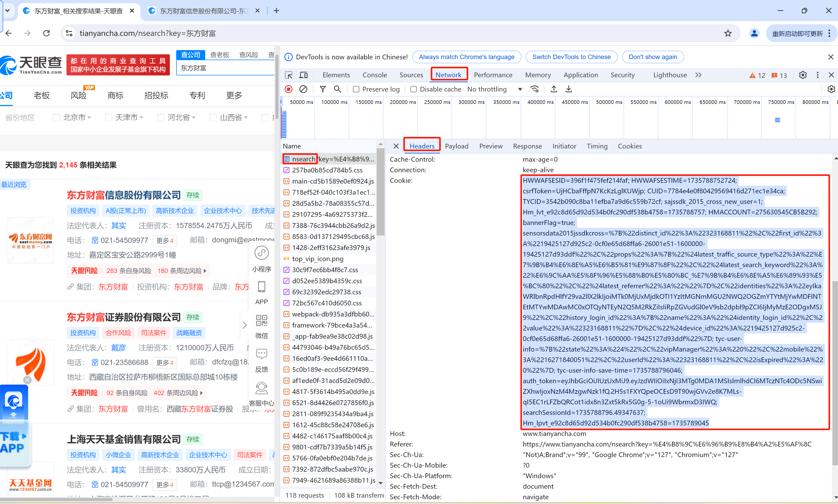The image size is (838, 504).
Task: Expand the 河北省 city arrow
Action: click(194, 118)
